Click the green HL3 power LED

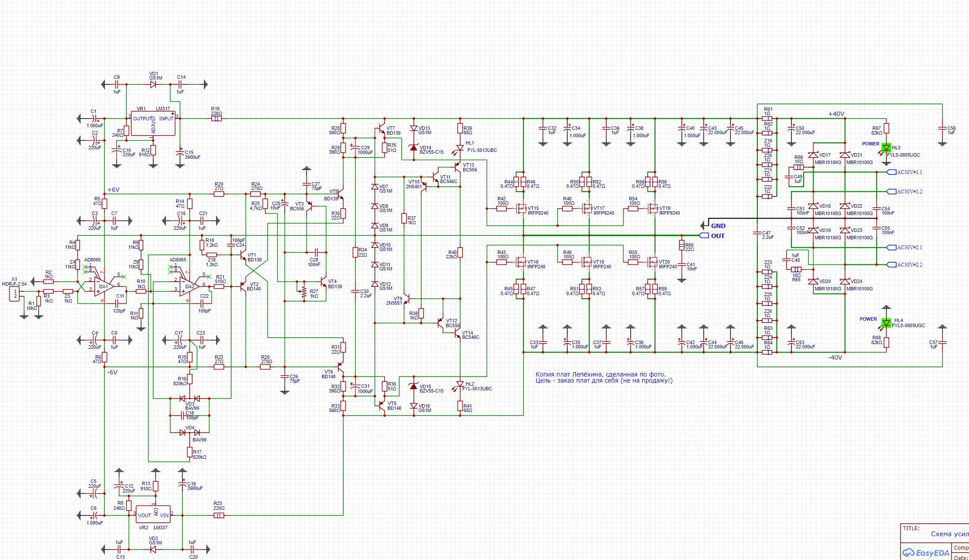(x=886, y=148)
